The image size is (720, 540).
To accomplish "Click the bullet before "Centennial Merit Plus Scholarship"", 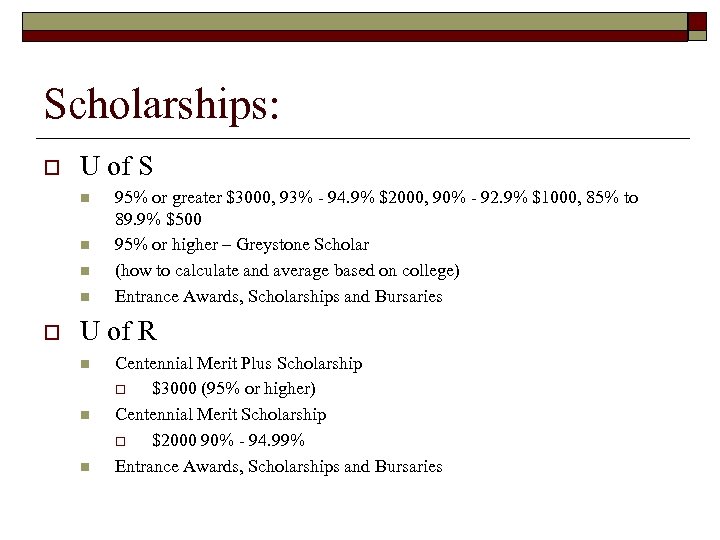I will (86, 364).
